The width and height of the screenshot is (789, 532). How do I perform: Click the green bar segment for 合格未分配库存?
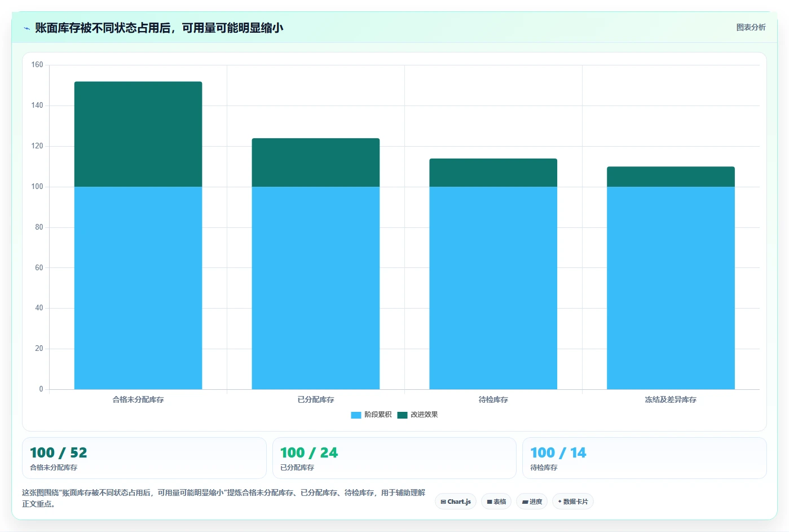tap(138, 134)
